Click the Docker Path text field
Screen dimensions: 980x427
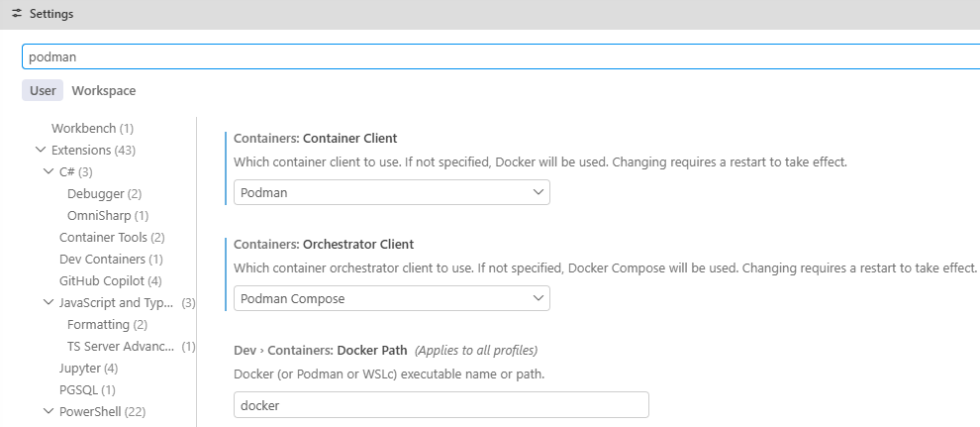441,405
